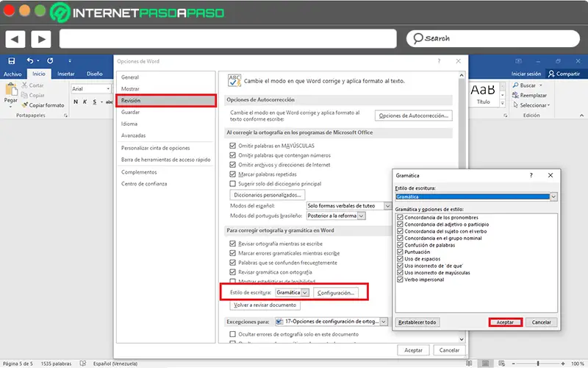Click the Configuración button

pos(336,293)
